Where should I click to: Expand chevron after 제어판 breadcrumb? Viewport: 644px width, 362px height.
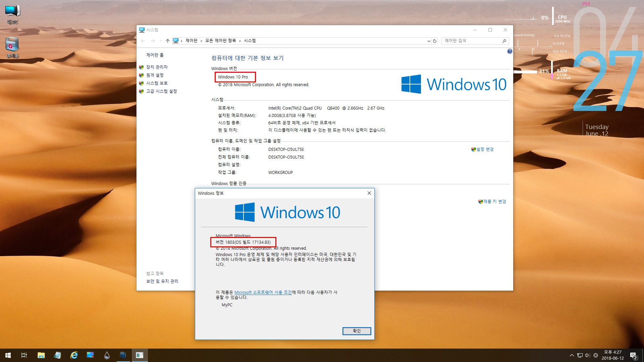(201, 41)
